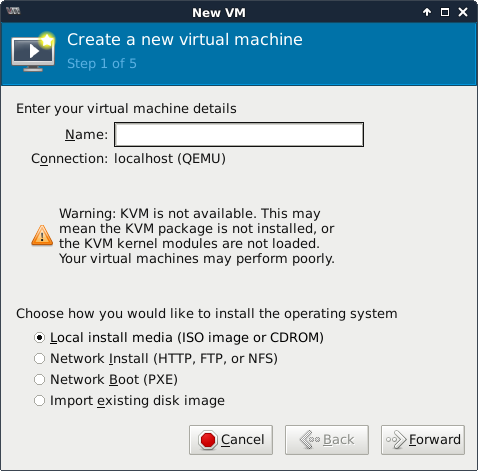Screen dimensions: 478x471
Task: Click the shade window up-arrow icon
Action: (427, 12)
